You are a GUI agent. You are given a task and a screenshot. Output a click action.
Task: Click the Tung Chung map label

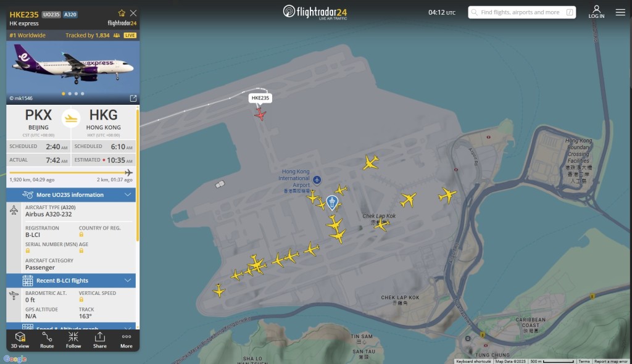click(492, 355)
